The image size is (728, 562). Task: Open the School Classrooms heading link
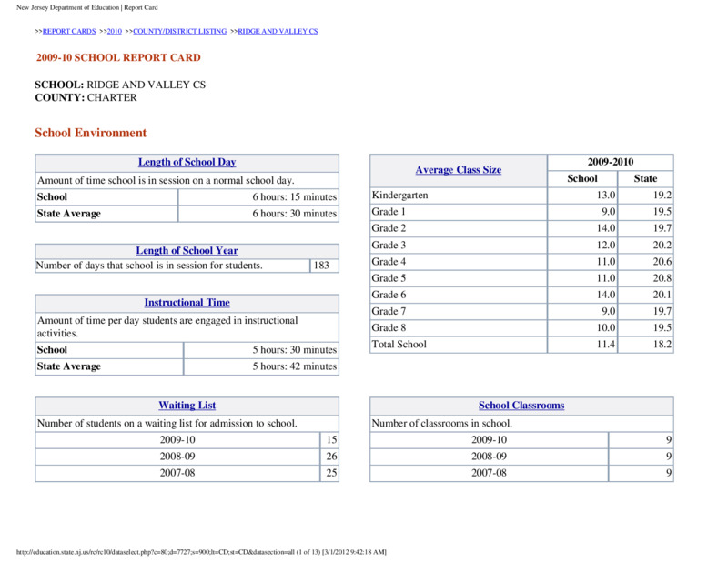point(521,406)
